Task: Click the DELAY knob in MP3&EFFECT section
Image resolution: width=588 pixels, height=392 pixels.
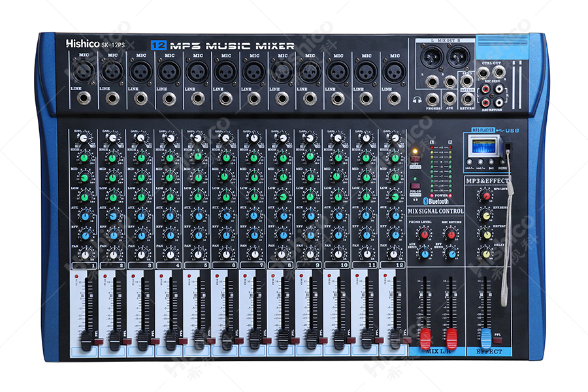Action: tap(486, 254)
